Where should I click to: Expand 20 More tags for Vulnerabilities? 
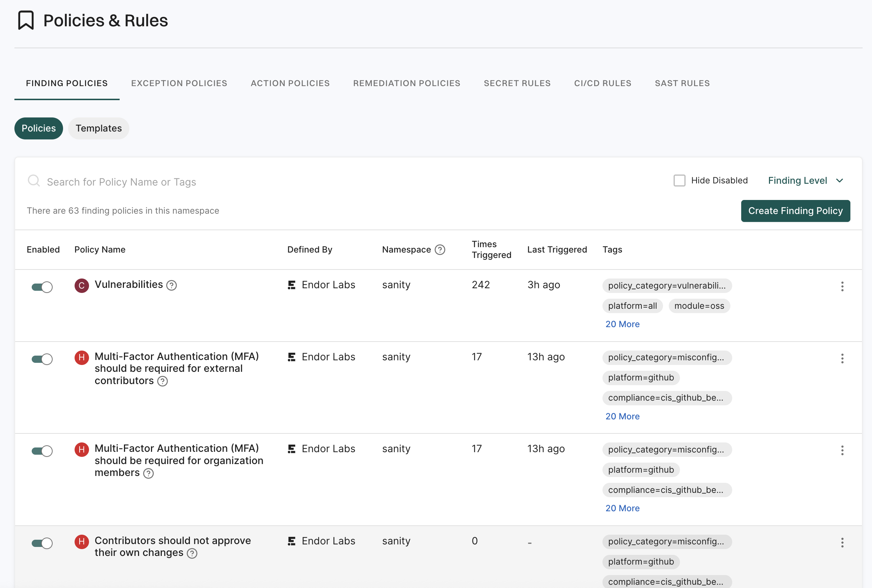pyautogui.click(x=623, y=324)
